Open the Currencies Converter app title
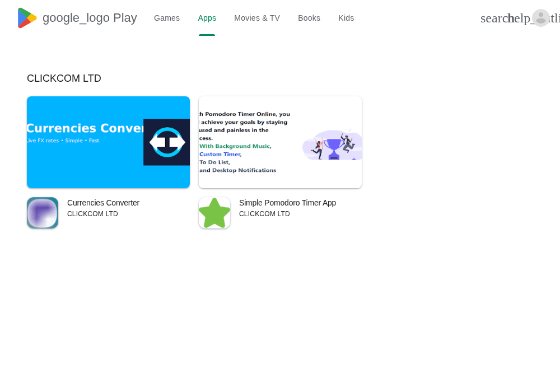 [103, 203]
